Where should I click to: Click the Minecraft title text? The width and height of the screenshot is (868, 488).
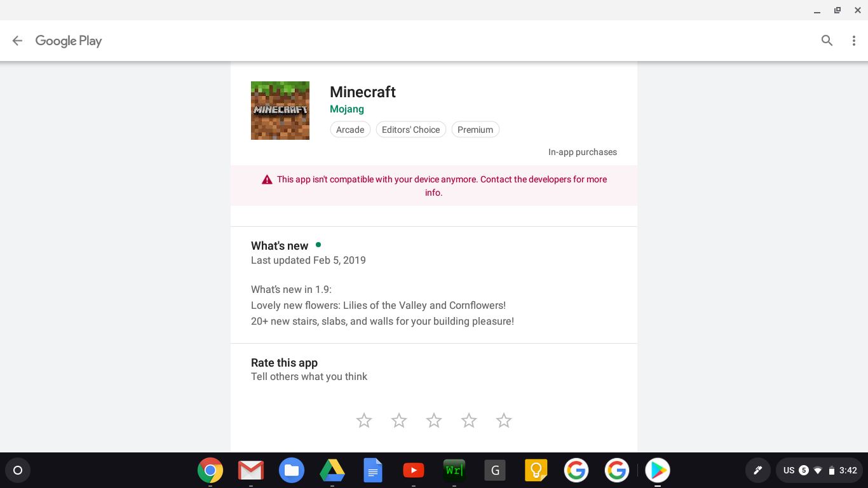[x=363, y=92]
